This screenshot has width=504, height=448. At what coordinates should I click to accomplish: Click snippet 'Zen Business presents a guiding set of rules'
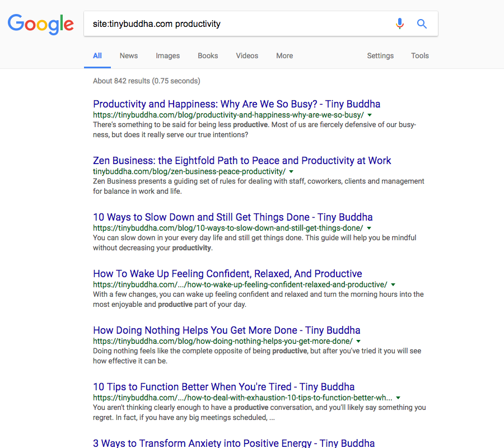tap(259, 186)
